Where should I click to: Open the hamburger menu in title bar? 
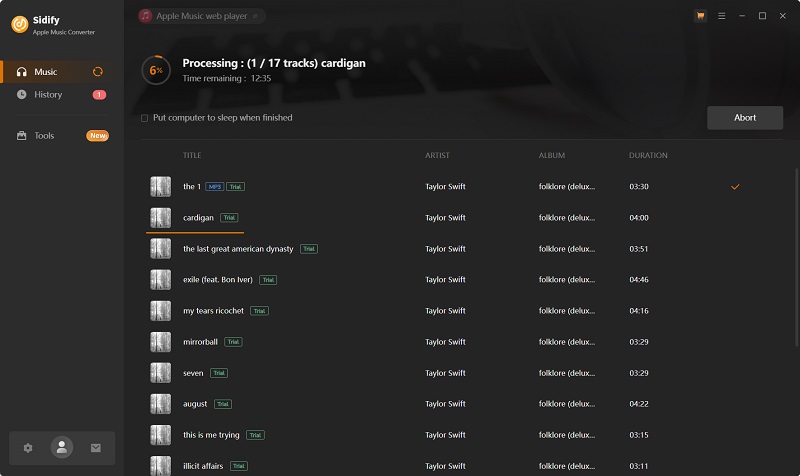coord(721,16)
